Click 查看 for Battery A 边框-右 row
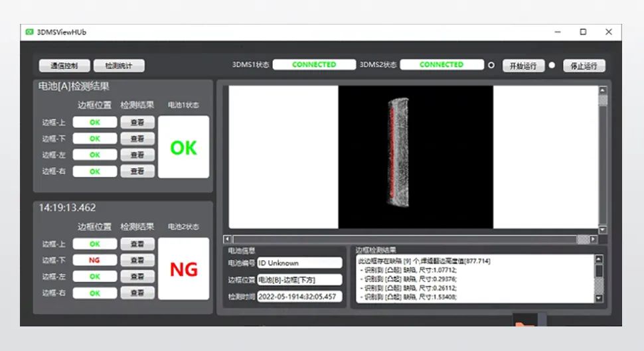The height and width of the screenshot is (351, 644). pos(137,171)
